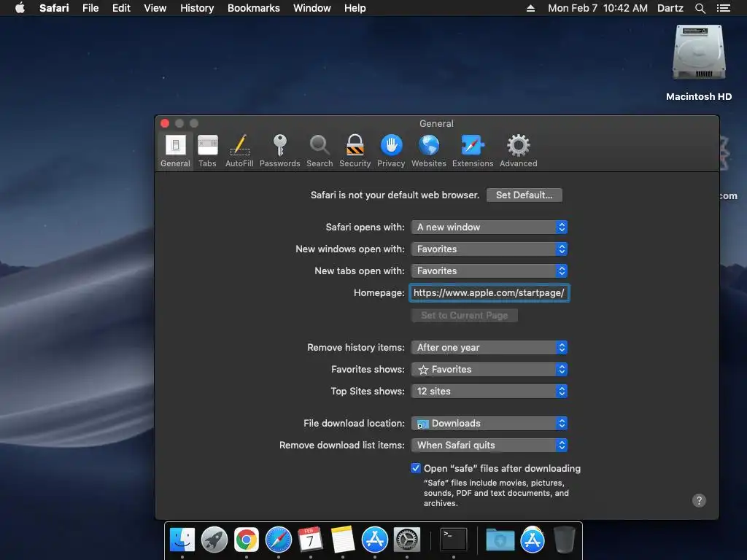Click the help question mark button
Image resolution: width=747 pixels, height=560 pixels.
[x=699, y=500]
